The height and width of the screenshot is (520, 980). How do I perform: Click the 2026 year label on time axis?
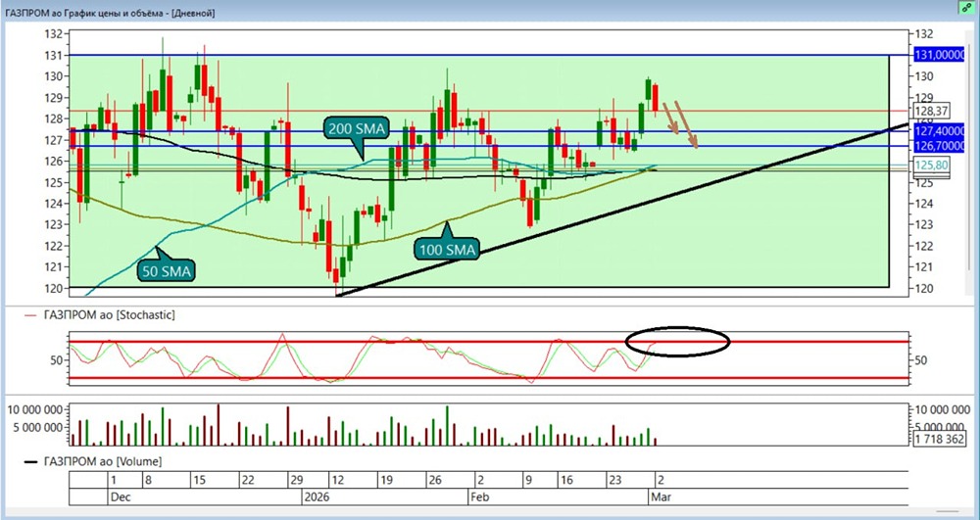click(x=316, y=497)
